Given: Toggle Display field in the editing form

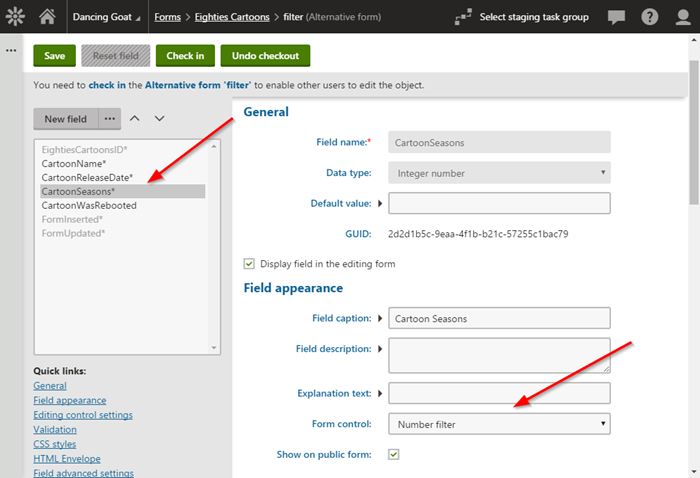Looking at the screenshot, I should 249,264.
